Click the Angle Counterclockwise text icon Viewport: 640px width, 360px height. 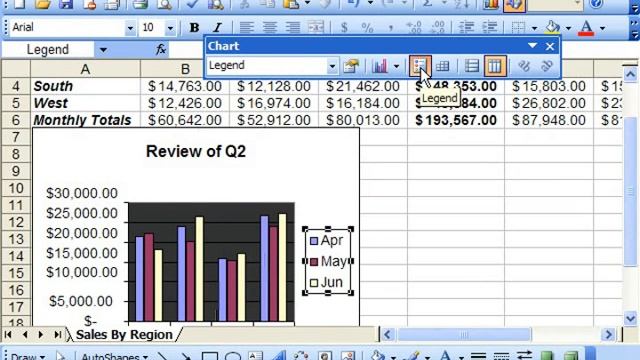coord(547,66)
